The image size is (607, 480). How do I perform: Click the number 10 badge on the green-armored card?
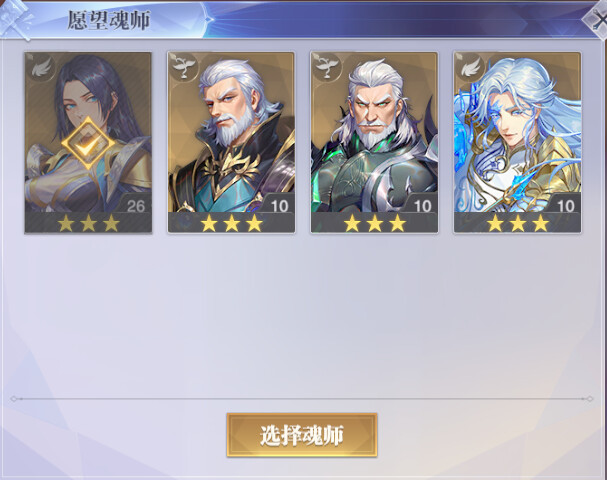point(422,205)
